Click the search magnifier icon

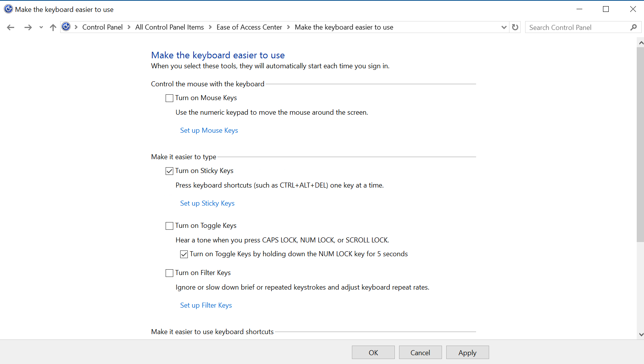(x=633, y=27)
